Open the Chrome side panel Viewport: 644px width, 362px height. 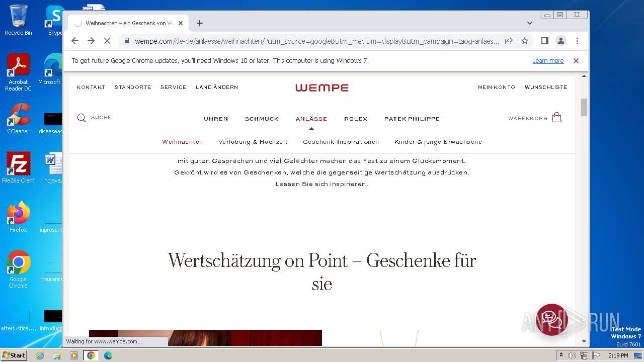tap(544, 41)
